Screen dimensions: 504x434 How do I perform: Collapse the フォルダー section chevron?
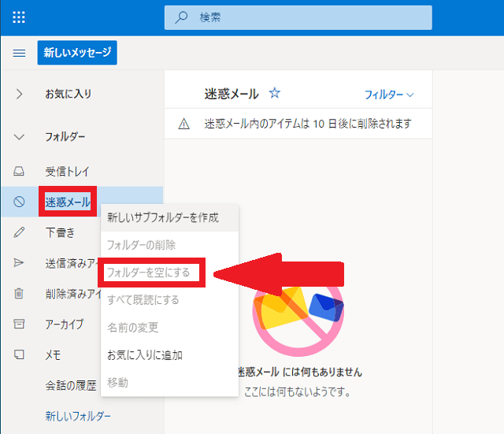tap(19, 137)
